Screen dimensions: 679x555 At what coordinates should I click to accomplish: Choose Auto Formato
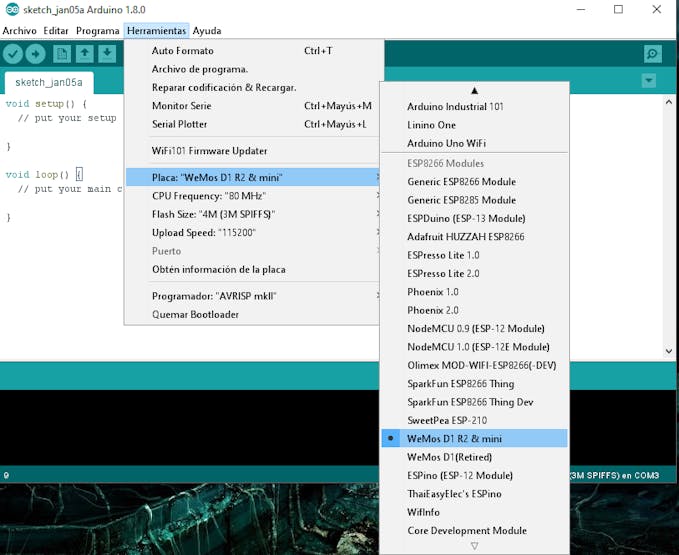click(253, 51)
